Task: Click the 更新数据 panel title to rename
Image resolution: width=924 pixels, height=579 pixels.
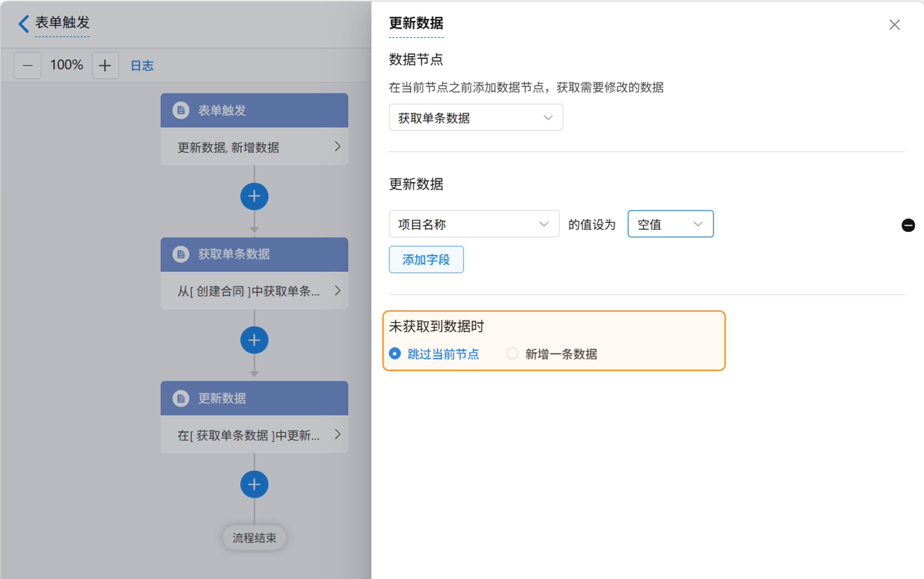Action: coord(416,24)
